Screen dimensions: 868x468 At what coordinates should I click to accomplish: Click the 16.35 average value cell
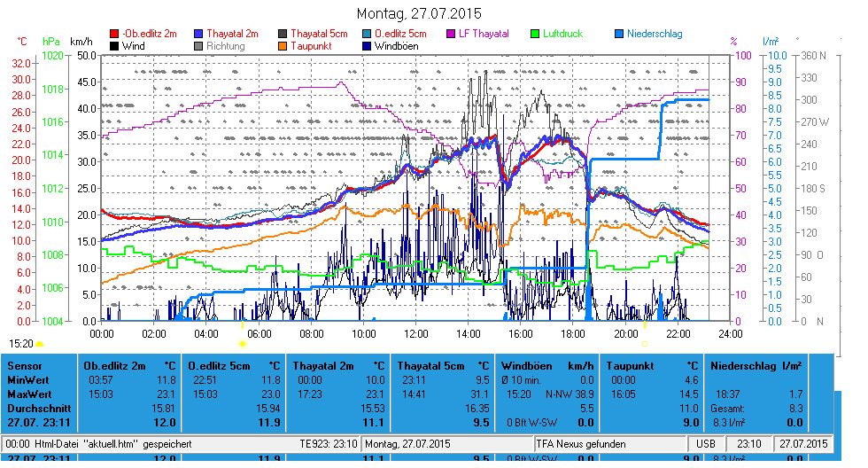477,409
